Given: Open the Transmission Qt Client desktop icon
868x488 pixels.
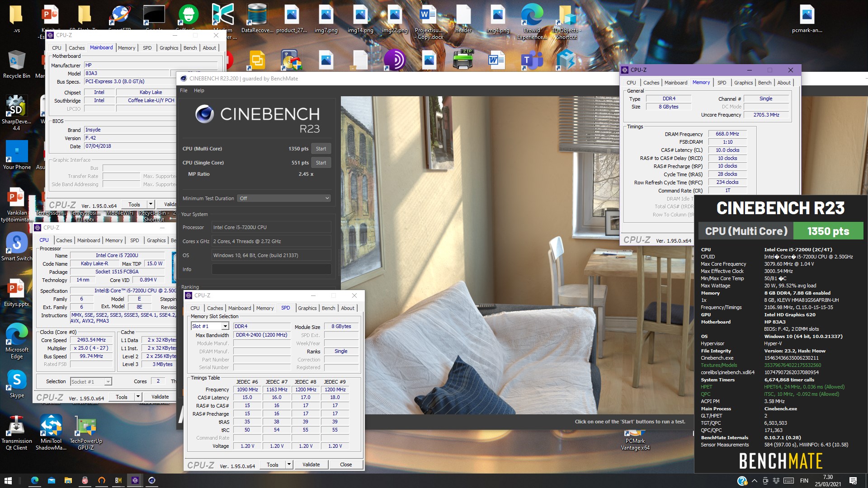Looking at the screenshot, I should (x=17, y=433).
